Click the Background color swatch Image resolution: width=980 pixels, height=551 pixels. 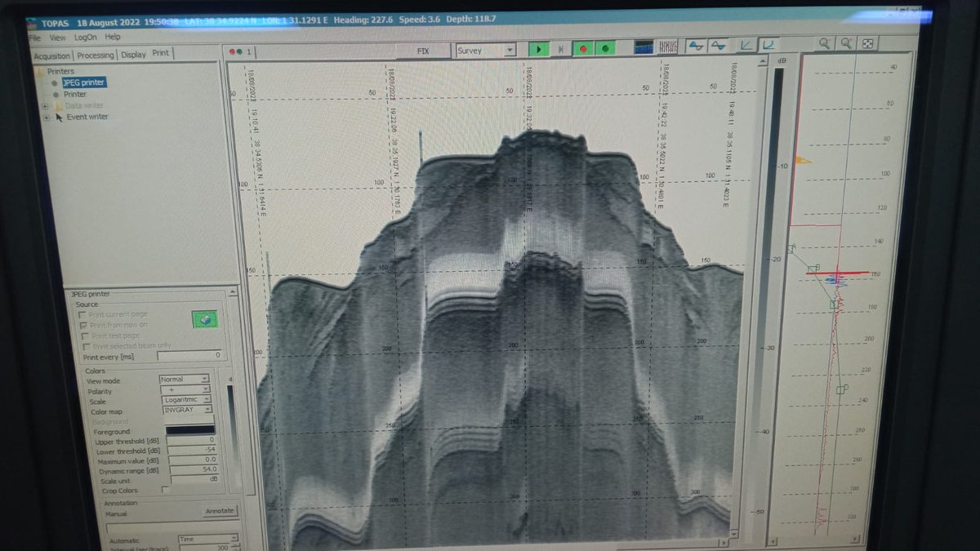tap(189, 420)
